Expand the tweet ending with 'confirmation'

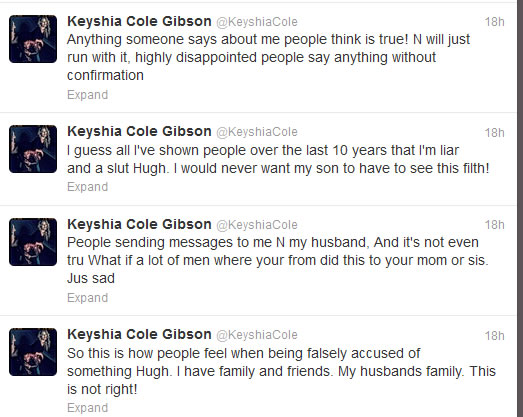point(87,95)
